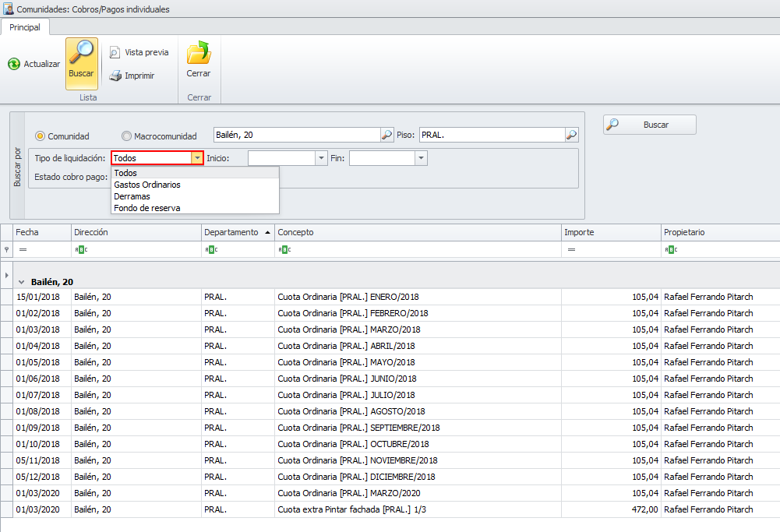Click the Actualizar refresh icon
Viewport: 780px width, 532px height.
coord(14,64)
